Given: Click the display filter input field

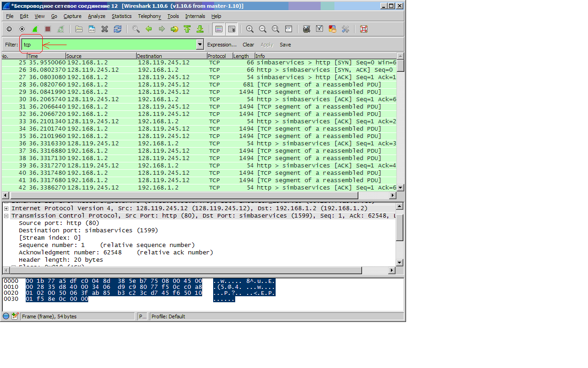Looking at the screenshot, I should tap(108, 45).
